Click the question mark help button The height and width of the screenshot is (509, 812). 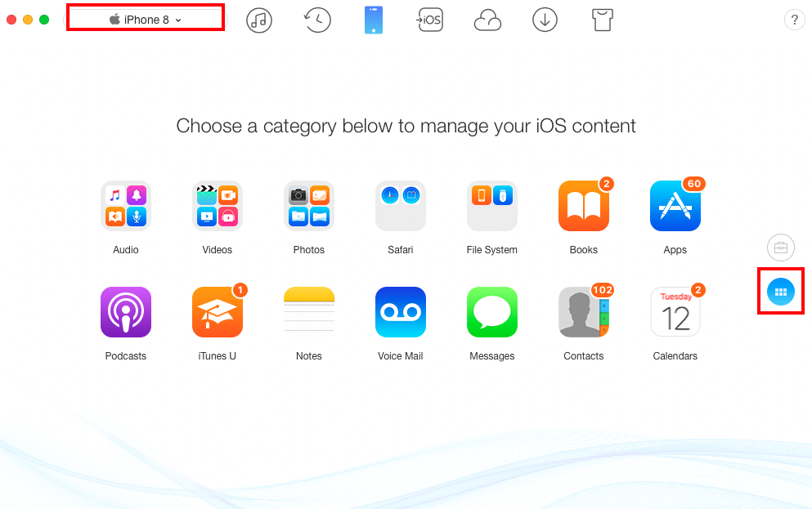click(794, 20)
